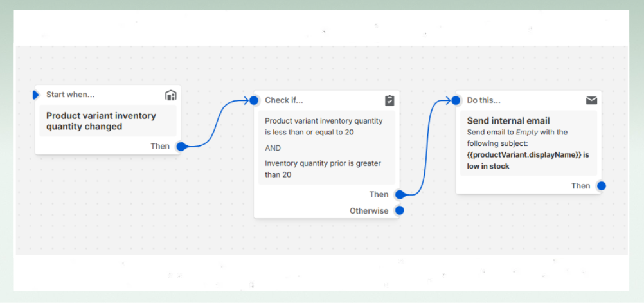
Task: Click the Check if header label
Action: click(283, 100)
